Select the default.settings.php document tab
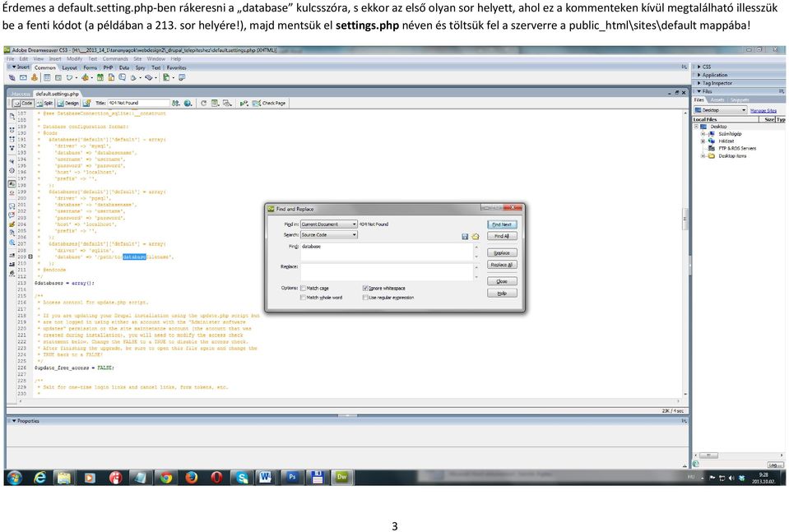The width and height of the screenshot is (789, 532). 58,94
